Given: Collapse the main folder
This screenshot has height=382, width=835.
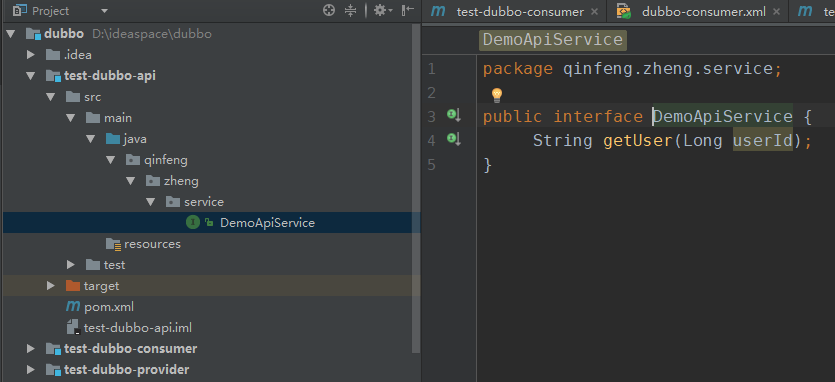Looking at the screenshot, I should [71, 118].
